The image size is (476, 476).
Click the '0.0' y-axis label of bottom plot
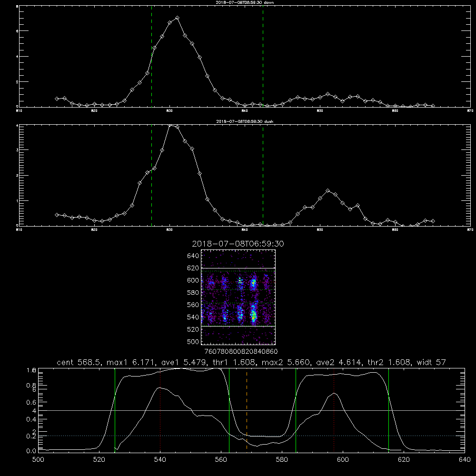click(x=31, y=451)
